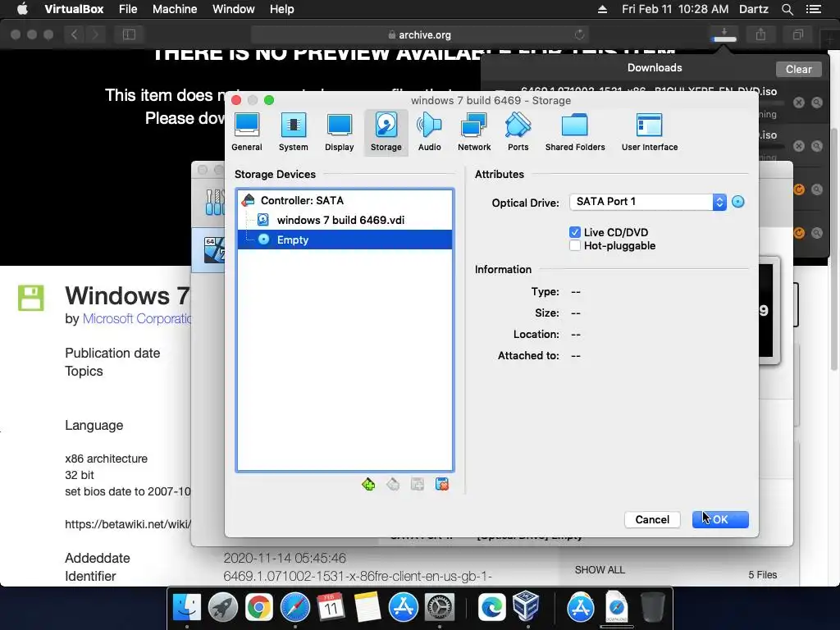Open Trash from the Dock

click(652, 608)
